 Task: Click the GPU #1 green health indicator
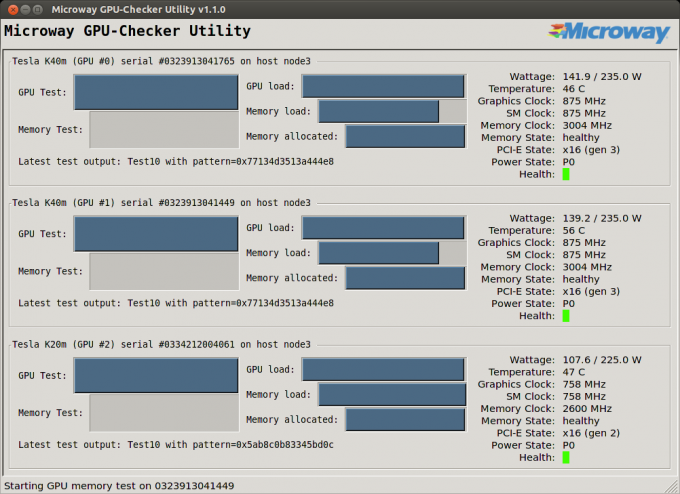(566, 316)
